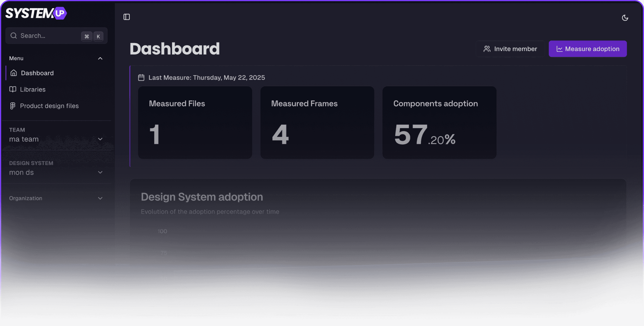The height and width of the screenshot is (326, 644).
Task: Click the Libraries book icon
Action: 13,89
